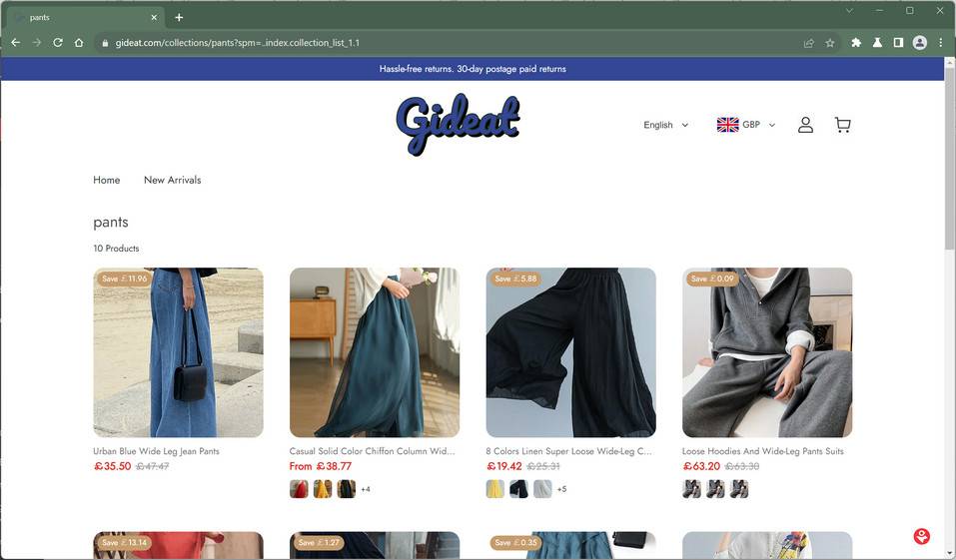Open the New Arrivals menu item
This screenshot has height=560, width=956.
[173, 180]
